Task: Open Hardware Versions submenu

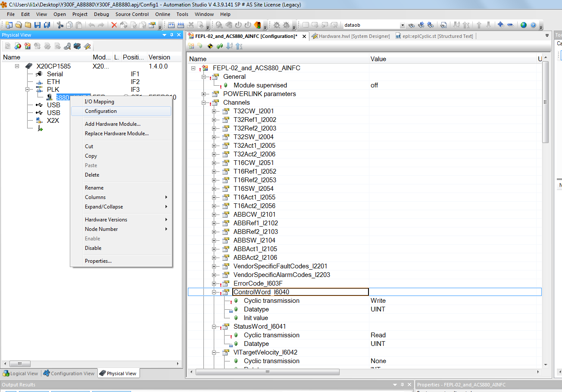Action: pos(121,220)
